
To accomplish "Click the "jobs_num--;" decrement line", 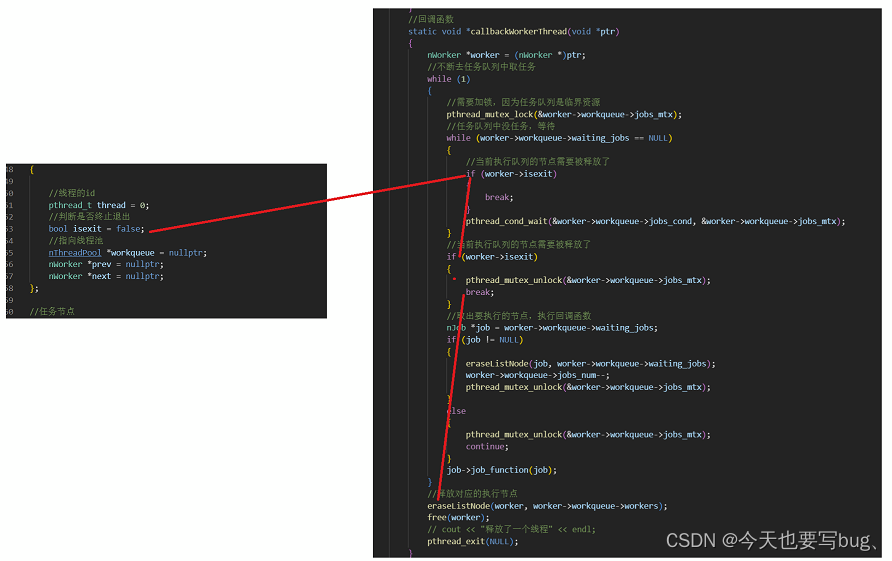I will tap(538, 375).
